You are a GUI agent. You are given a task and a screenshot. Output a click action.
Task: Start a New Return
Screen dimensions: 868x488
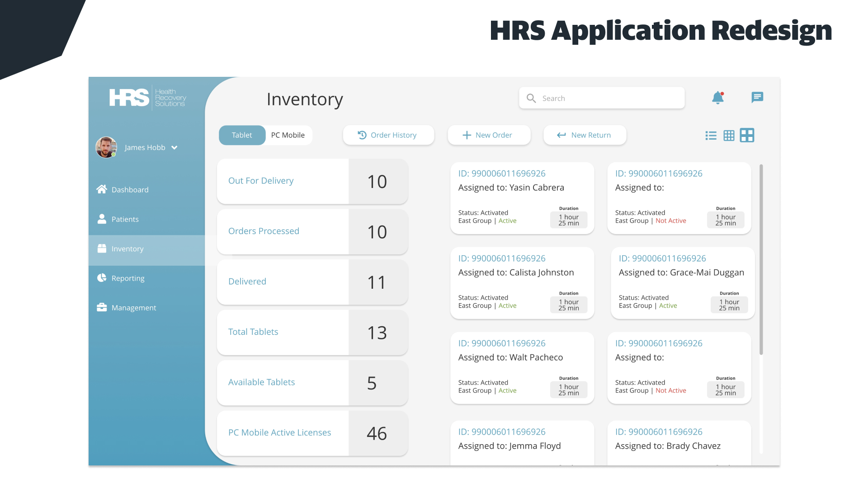pyautogui.click(x=585, y=135)
